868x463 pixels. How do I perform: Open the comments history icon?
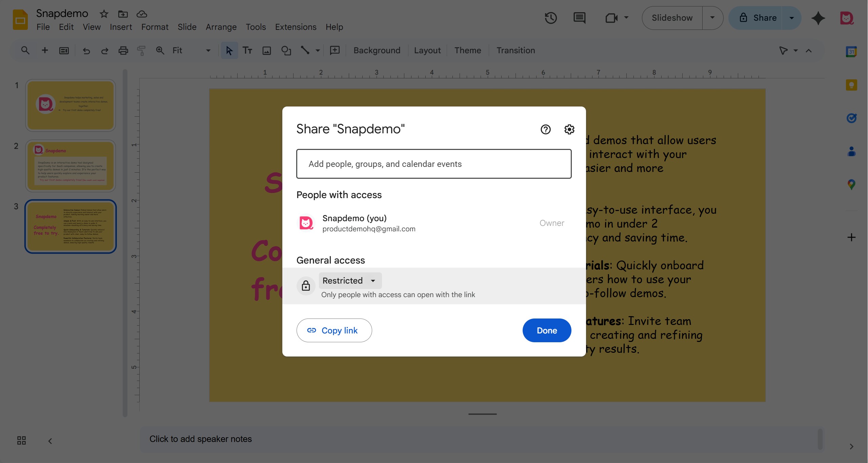click(579, 18)
